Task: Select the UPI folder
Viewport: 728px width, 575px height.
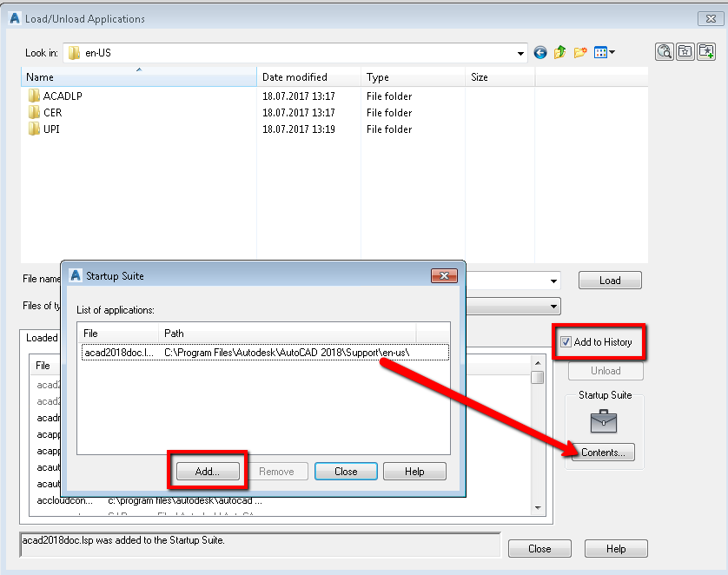Action: click(44, 129)
